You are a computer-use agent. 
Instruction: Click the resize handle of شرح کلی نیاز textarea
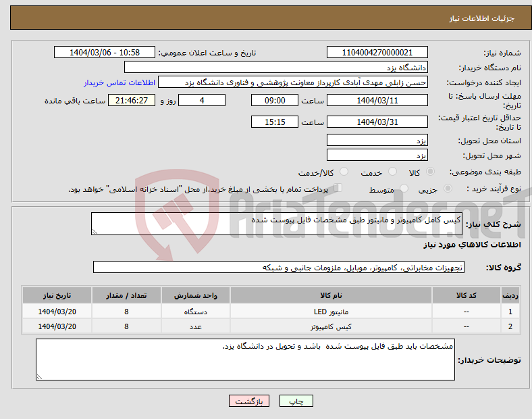click(x=95, y=232)
